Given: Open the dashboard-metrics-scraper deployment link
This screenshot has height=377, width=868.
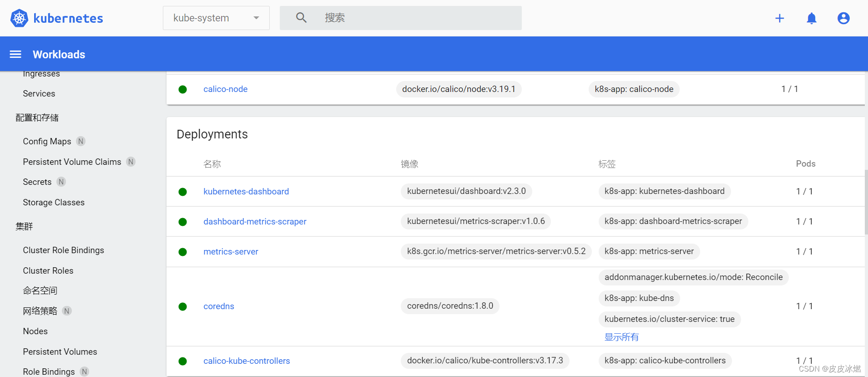Looking at the screenshot, I should [x=255, y=221].
